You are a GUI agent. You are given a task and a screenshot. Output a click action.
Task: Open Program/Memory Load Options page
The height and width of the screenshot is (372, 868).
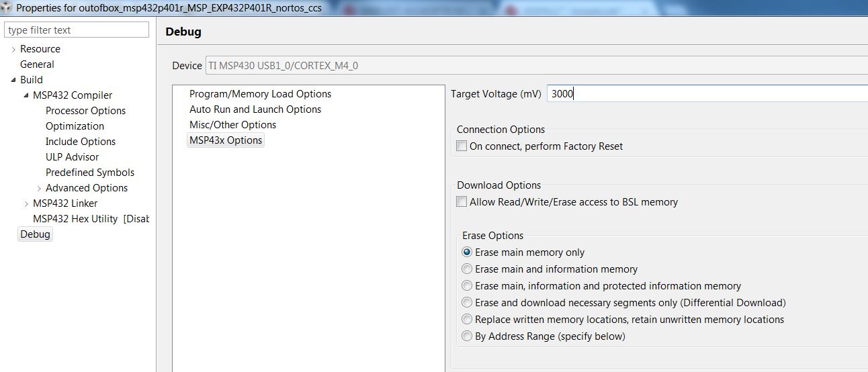(260, 94)
